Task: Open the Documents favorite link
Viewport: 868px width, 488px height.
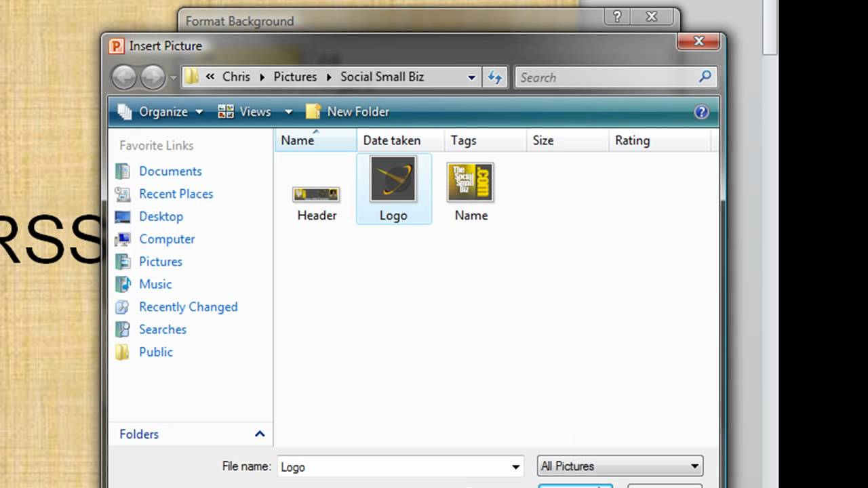Action: tap(170, 171)
